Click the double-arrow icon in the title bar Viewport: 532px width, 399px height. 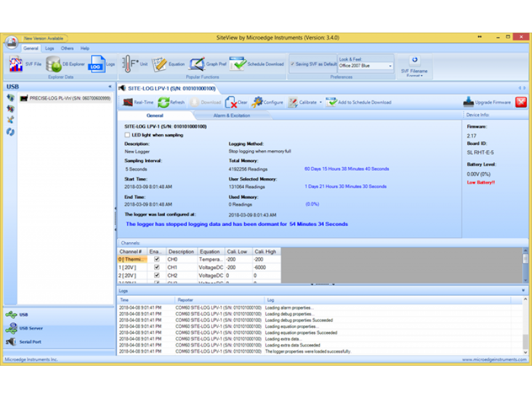pos(479,37)
